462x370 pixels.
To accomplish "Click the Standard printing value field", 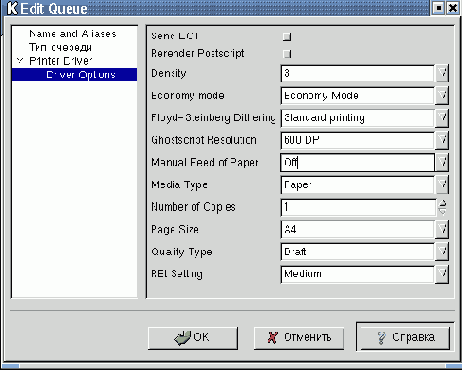I will [357, 118].
